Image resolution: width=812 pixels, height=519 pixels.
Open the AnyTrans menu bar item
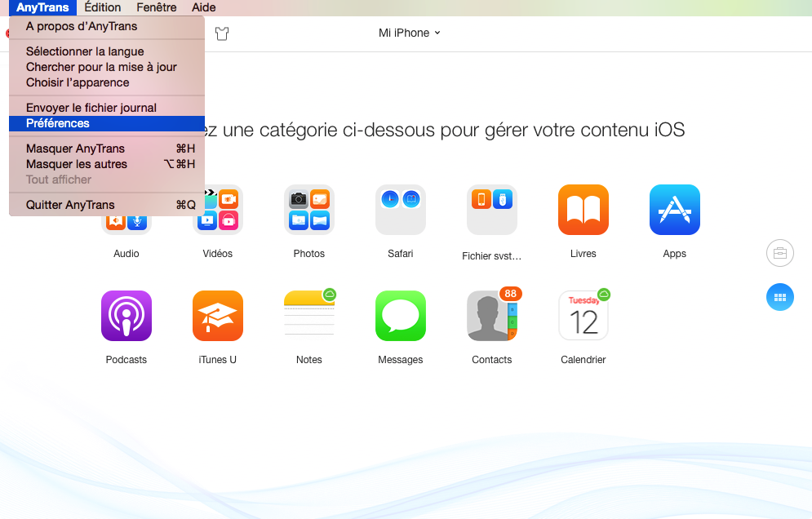pos(42,8)
